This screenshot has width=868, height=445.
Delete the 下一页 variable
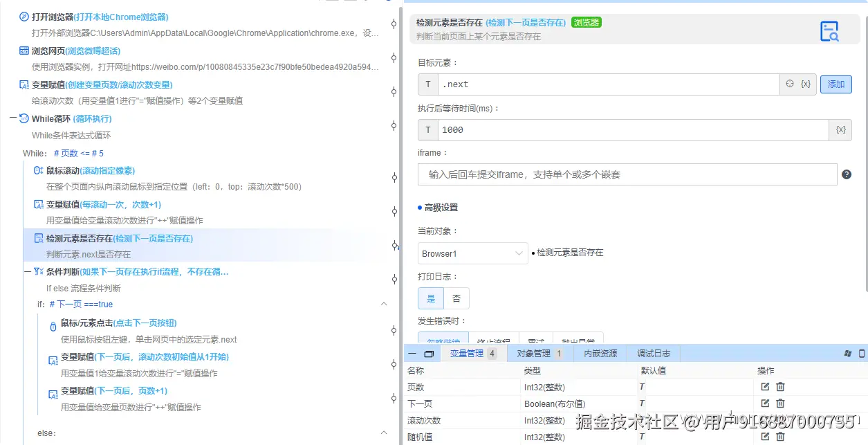[x=780, y=403]
